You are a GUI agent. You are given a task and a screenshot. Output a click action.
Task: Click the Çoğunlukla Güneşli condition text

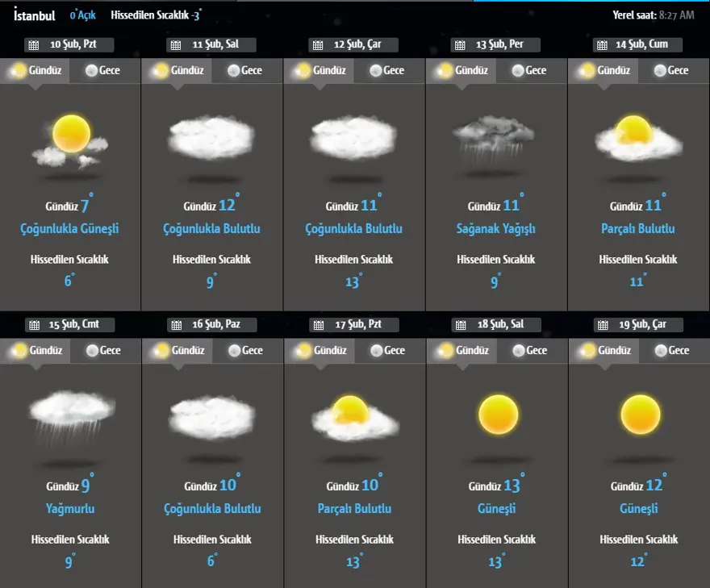69,229
